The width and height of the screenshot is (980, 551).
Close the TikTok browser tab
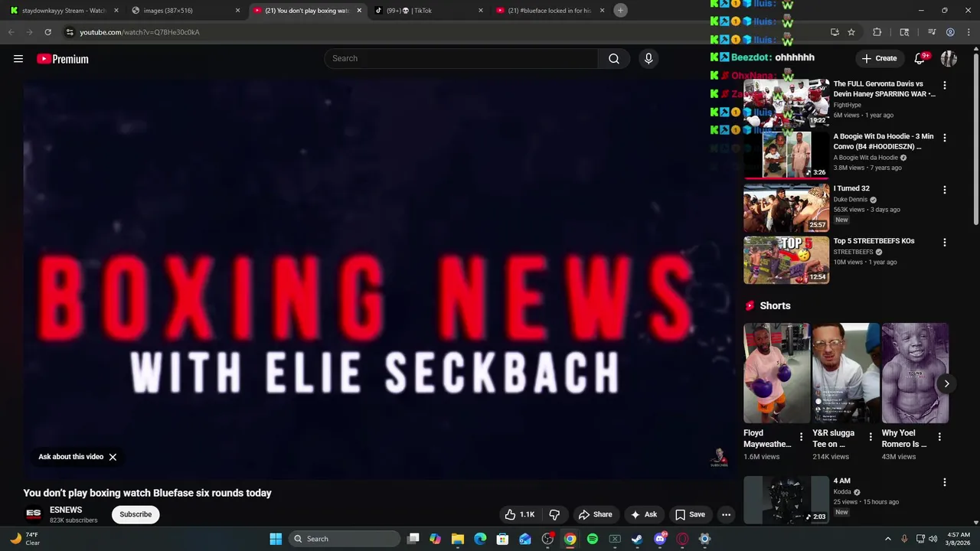(480, 11)
